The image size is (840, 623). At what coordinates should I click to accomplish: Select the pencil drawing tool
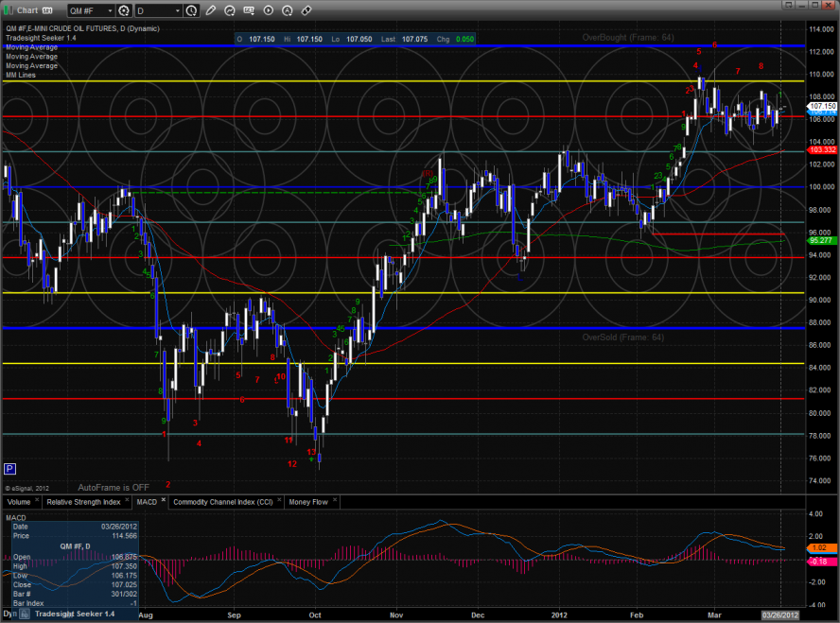pos(210,10)
